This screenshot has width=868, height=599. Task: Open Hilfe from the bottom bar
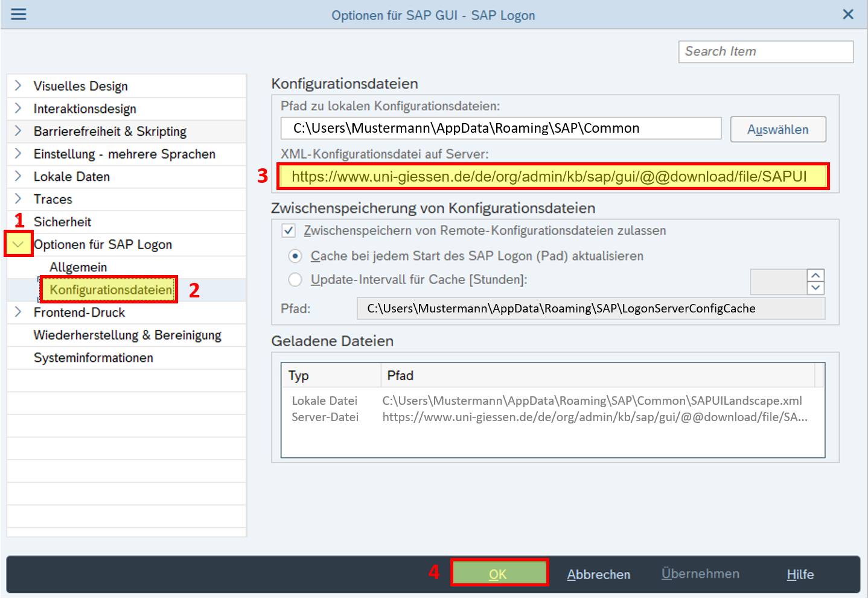click(800, 574)
